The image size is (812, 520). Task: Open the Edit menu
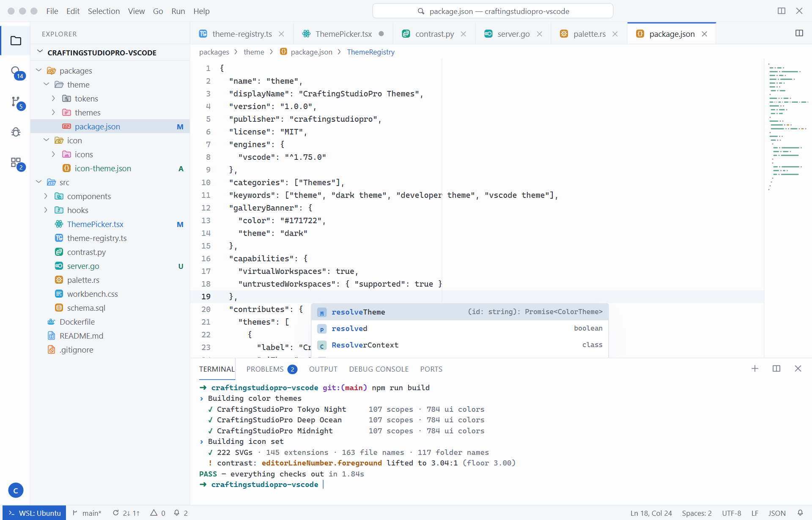click(x=73, y=11)
